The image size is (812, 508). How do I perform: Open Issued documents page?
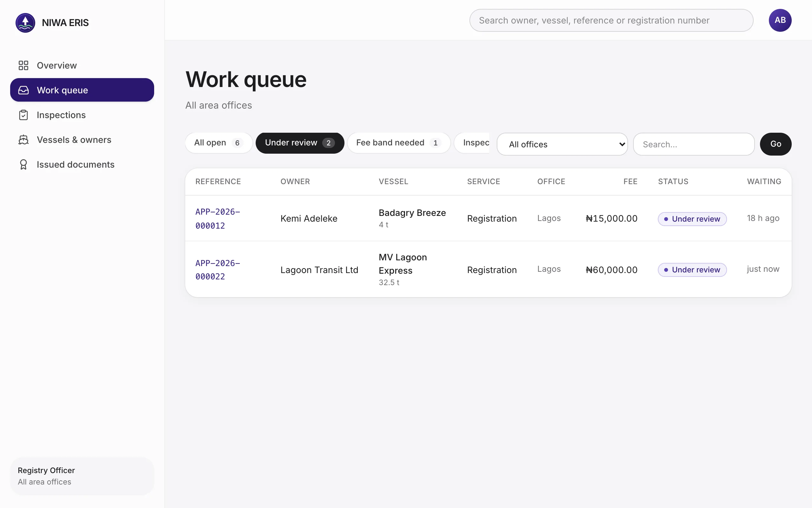82,165
